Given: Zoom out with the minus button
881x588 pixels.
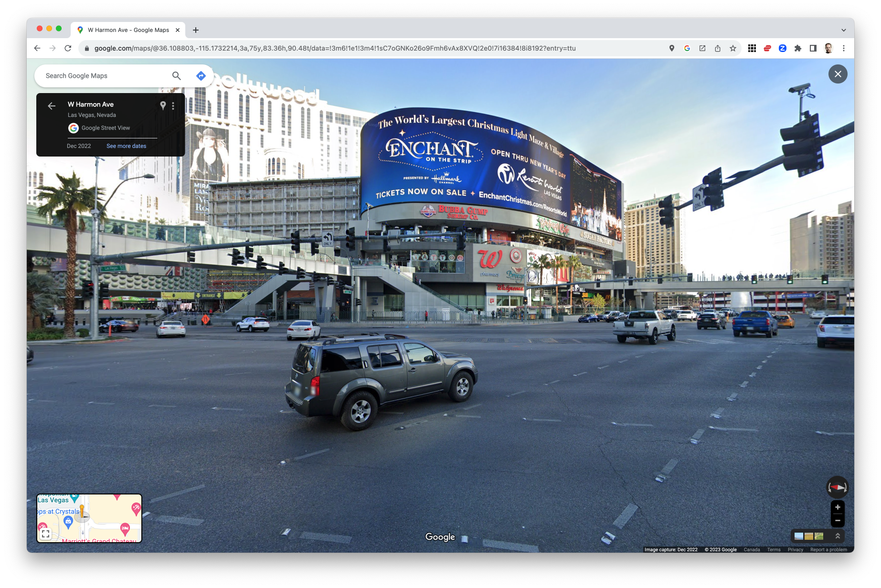Looking at the screenshot, I should [x=838, y=520].
